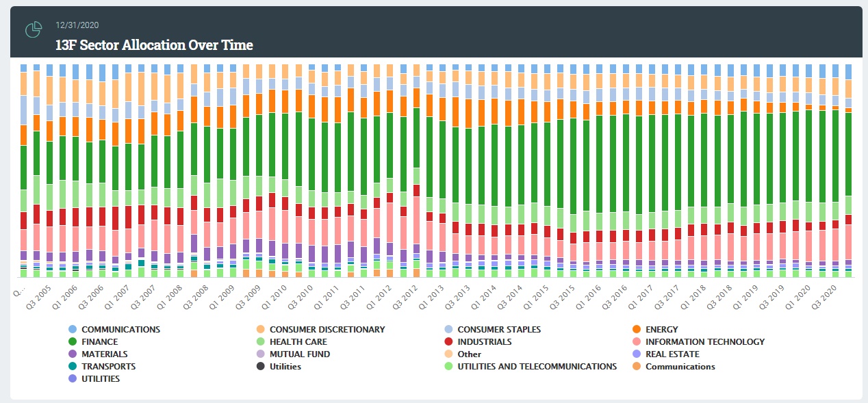Screen dimensions: 868x403
Task: Click the REAL ESTATE legend marker
Action: coord(637,354)
